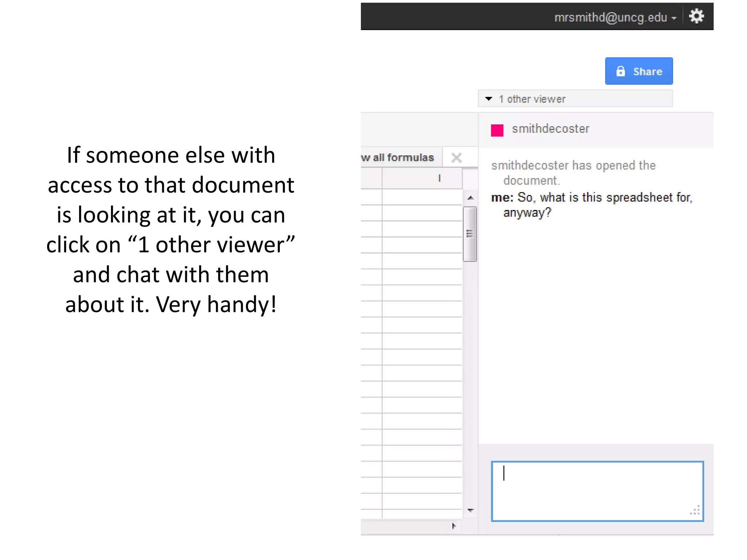Select the smithdecoster viewer name

[550, 129]
